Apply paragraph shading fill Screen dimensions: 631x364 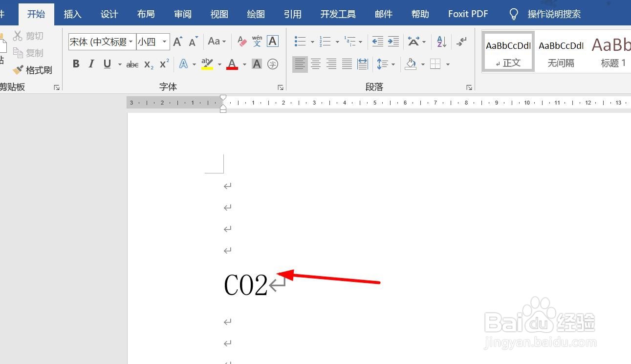(x=411, y=64)
